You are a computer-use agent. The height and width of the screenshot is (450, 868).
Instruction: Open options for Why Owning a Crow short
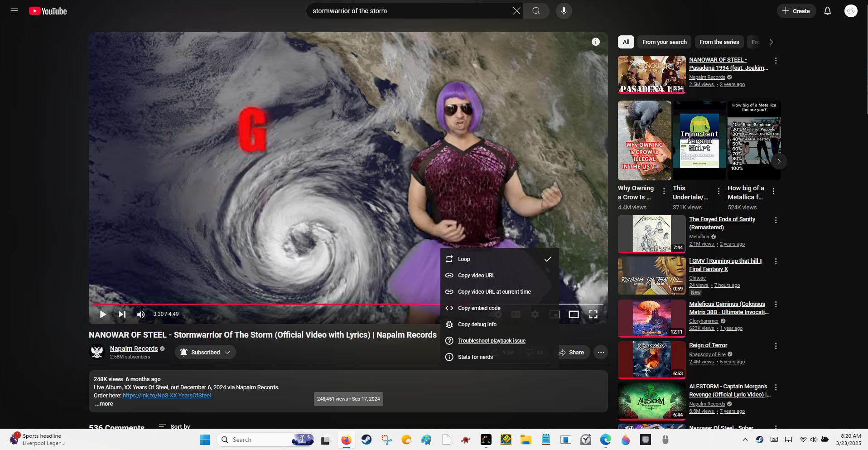click(x=664, y=191)
